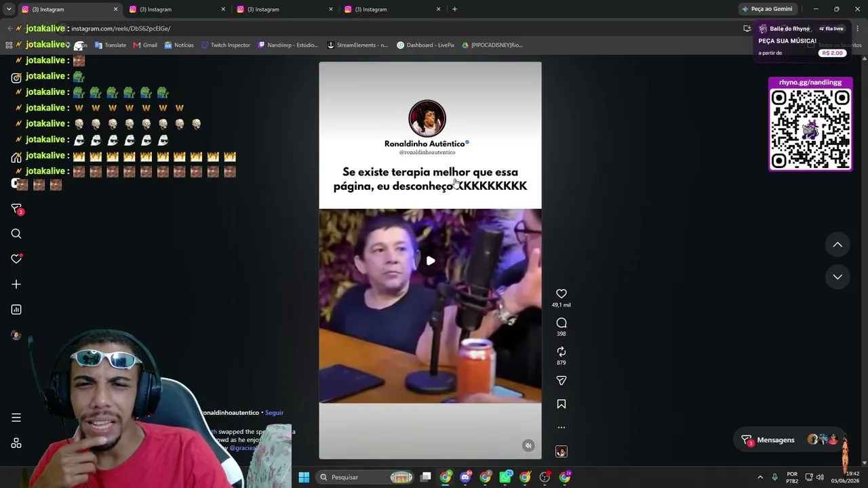Open the reel's comments (398)

pyautogui.click(x=561, y=323)
